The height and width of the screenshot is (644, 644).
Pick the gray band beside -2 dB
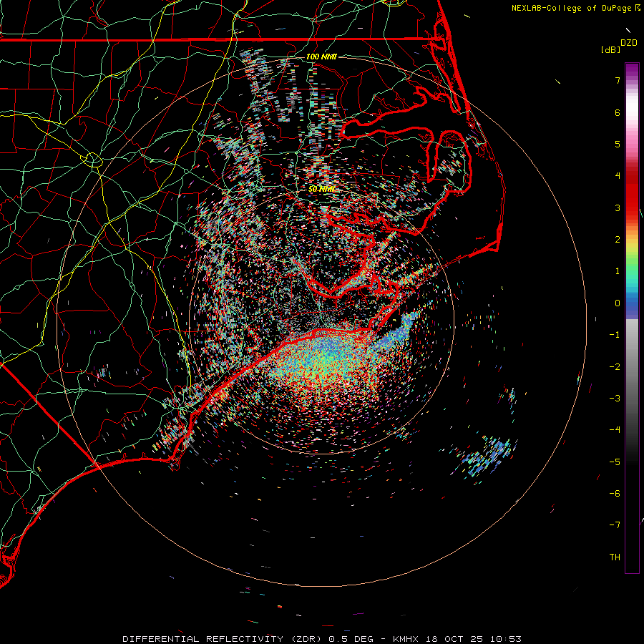pyautogui.click(x=632, y=367)
